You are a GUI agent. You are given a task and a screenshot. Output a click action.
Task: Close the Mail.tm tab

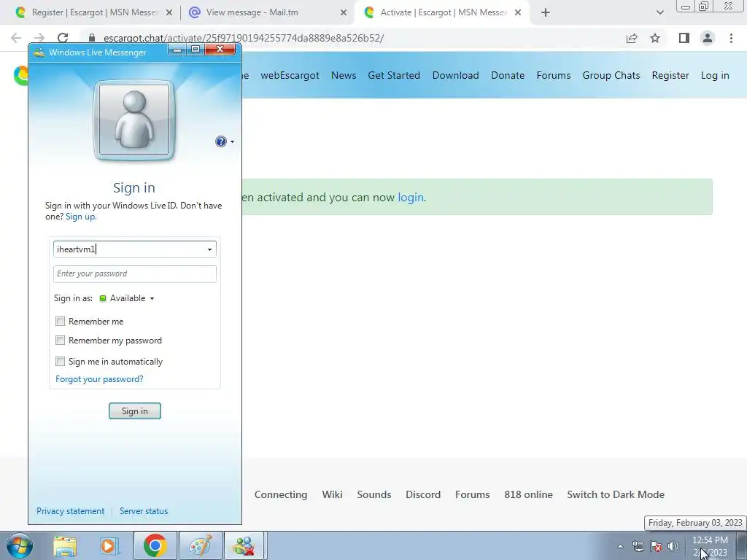(x=344, y=13)
